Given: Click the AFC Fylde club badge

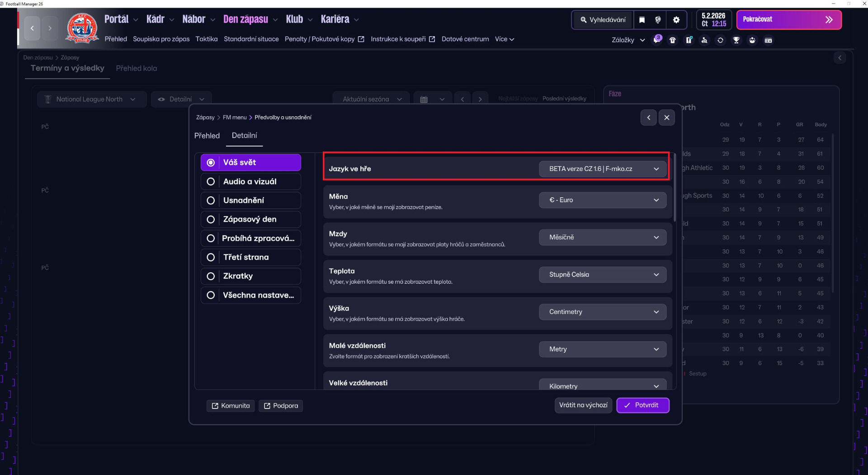Looking at the screenshot, I should (82, 28).
